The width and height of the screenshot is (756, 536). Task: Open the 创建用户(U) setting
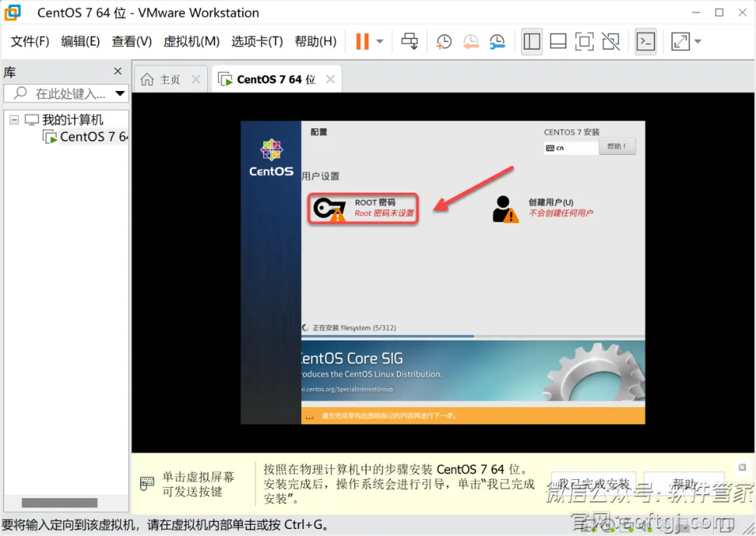pos(543,208)
